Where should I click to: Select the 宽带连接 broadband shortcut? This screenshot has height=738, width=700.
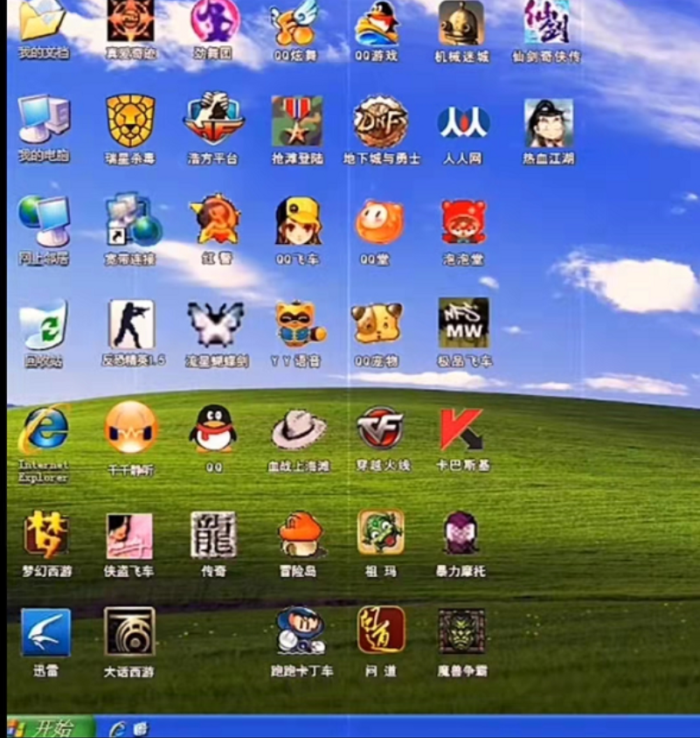[x=134, y=219]
